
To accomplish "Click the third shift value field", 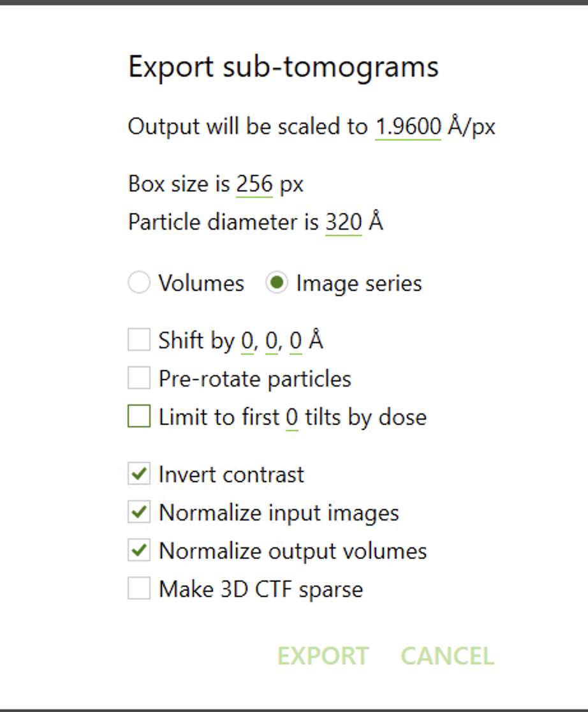I will point(295,341).
